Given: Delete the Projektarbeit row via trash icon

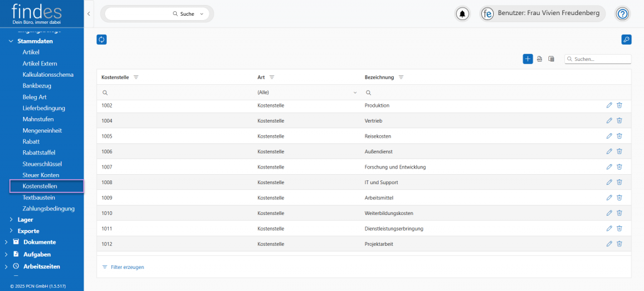Looking at the screenshot, I should click(619, 244).
